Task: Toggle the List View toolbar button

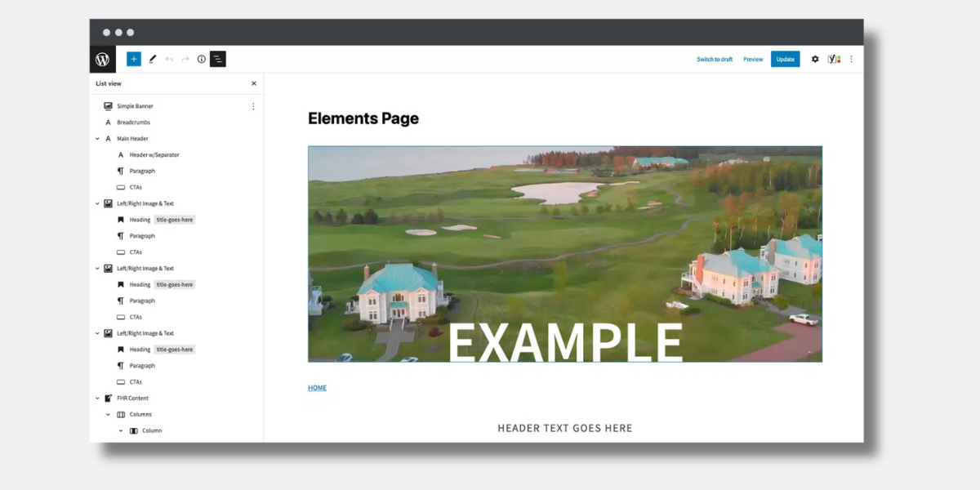Action: click(x=218, y=59)
